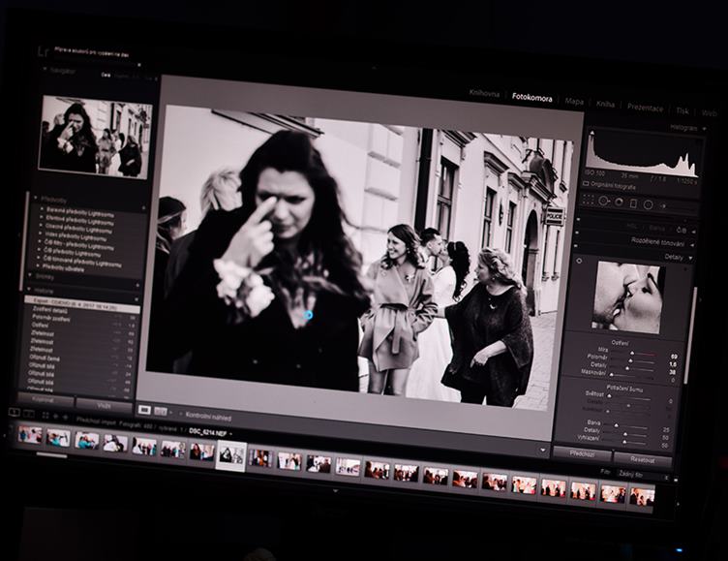The height and width of the screenshot is (561, 728).
Task: Select the Graduated Filter rectangle tool
Action: click(633, 203)
